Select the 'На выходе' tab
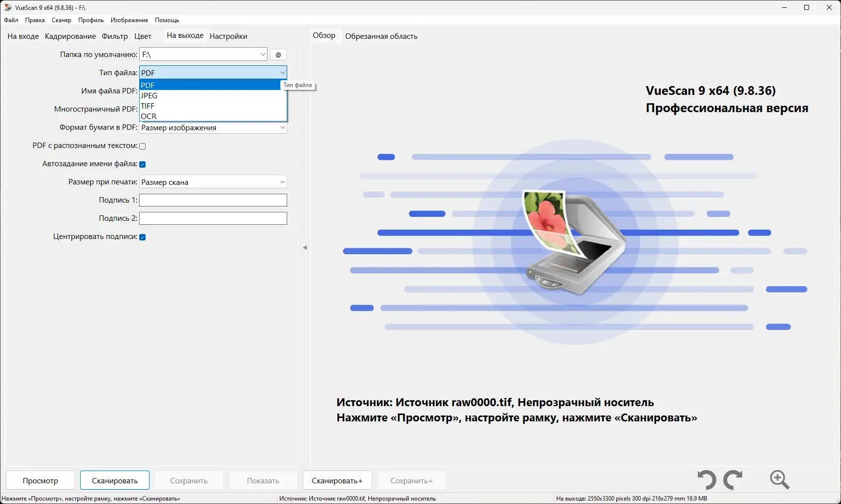The width and height of the screenshot is (841, 504). [x=185, y=35]
